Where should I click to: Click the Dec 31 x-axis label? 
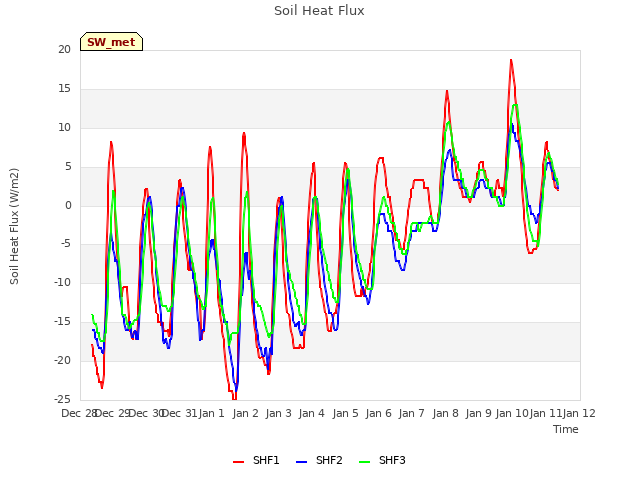click(180, 413)
